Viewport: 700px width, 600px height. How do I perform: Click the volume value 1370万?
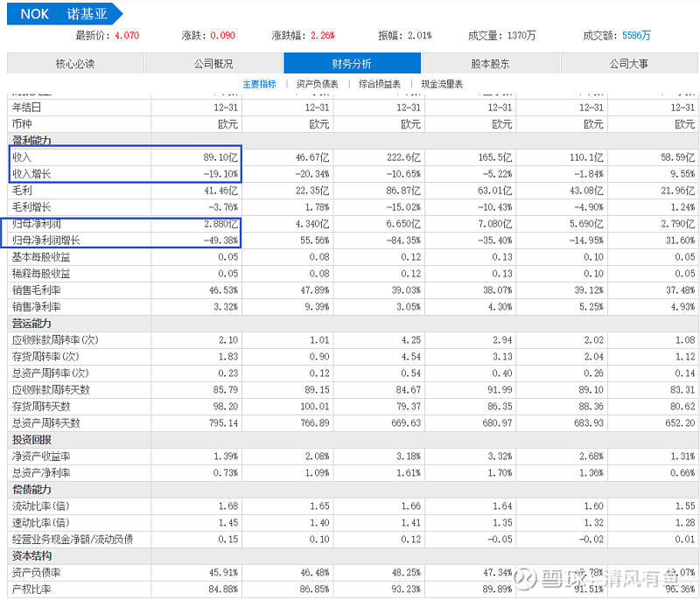point(521,35)
